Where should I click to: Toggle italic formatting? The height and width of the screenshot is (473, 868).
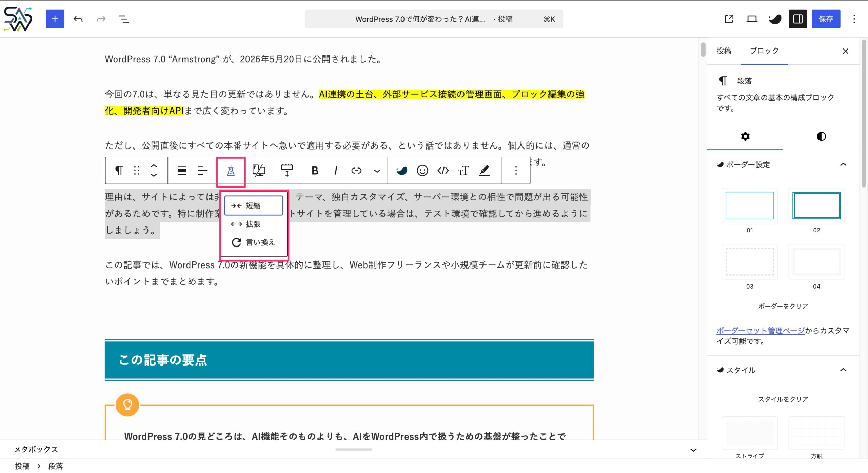click(x=336, y=171)
